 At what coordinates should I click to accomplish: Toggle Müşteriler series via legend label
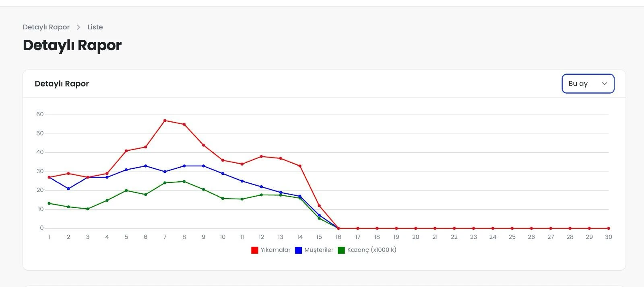319,250
